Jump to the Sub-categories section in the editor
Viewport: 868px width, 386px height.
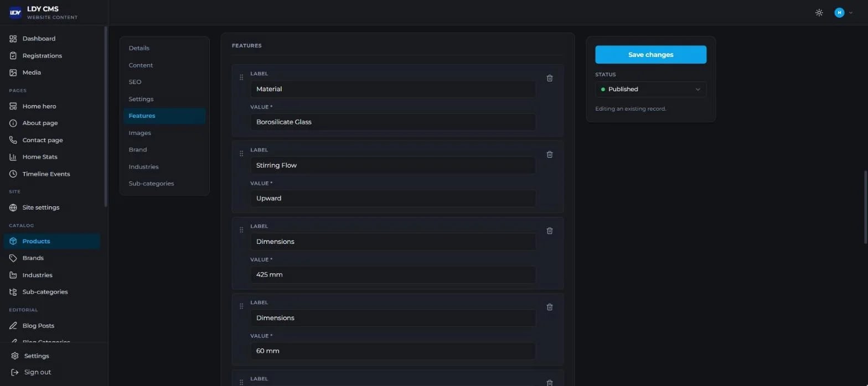[x=164, y=184]
